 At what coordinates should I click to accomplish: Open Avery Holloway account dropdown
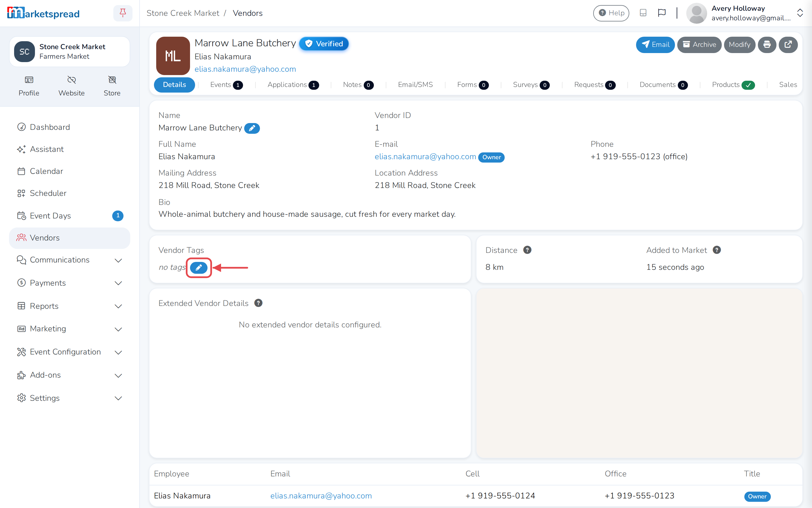tap(745, 13)
